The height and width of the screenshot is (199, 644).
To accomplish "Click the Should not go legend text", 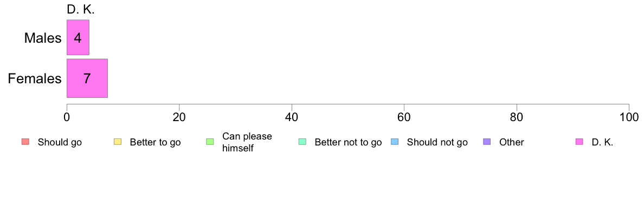I will 437,143.
